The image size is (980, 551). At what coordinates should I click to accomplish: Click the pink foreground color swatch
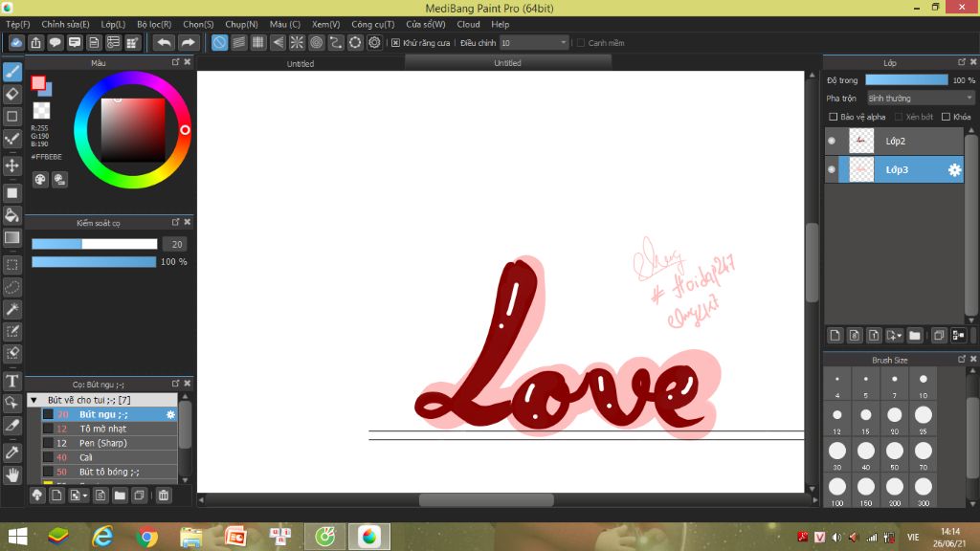tap(38, 82)
